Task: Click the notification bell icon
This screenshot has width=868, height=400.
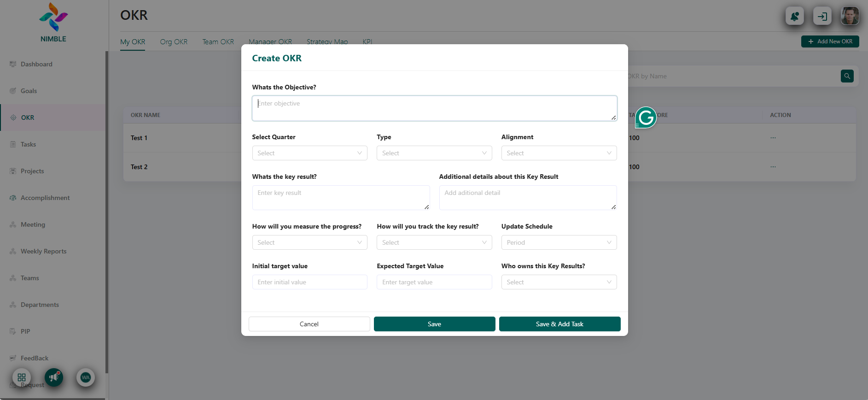Action: (794, 17)
